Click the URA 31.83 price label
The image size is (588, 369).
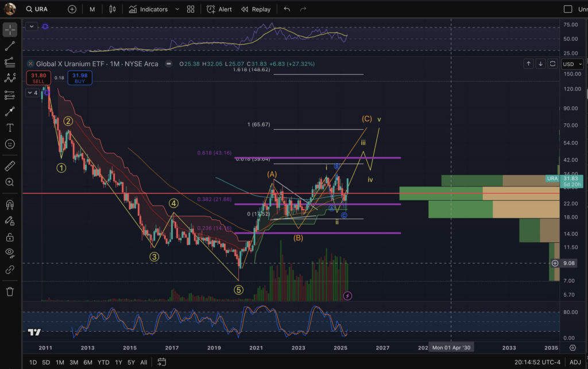tap(564, 181)
